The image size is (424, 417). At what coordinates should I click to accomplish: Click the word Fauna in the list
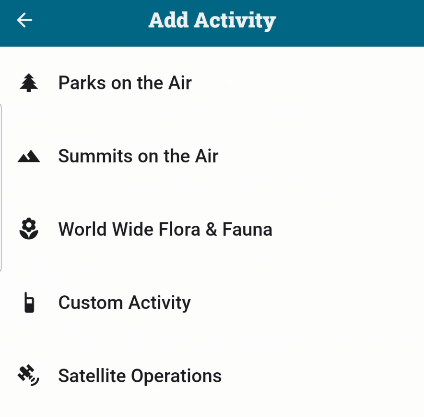click(x=247, y=229)
